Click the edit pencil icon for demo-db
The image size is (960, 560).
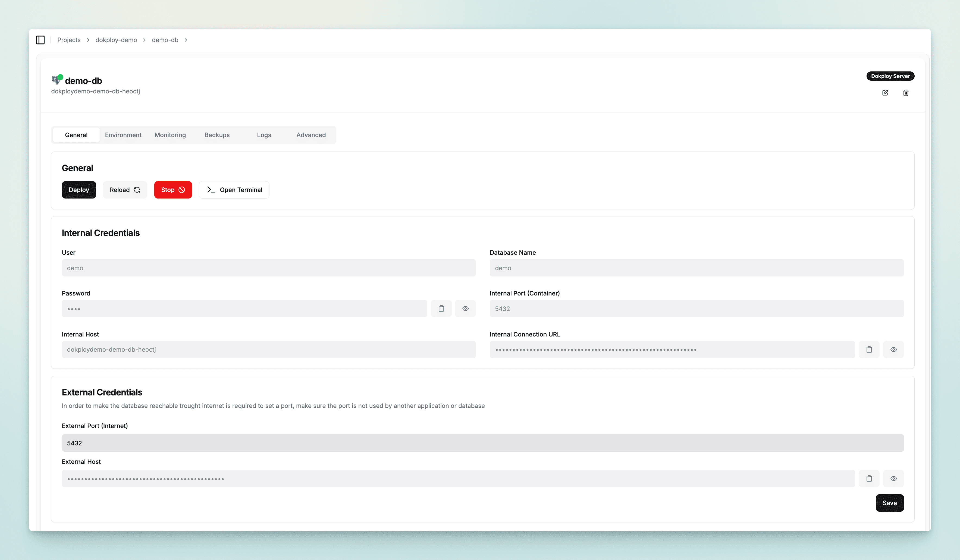click(885, 93)
